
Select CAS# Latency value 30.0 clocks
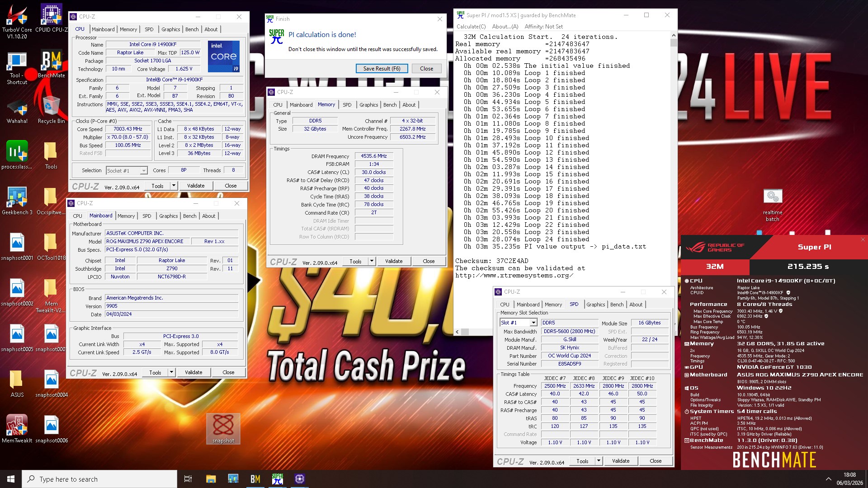pyautogui.click(x=374, y=172)
